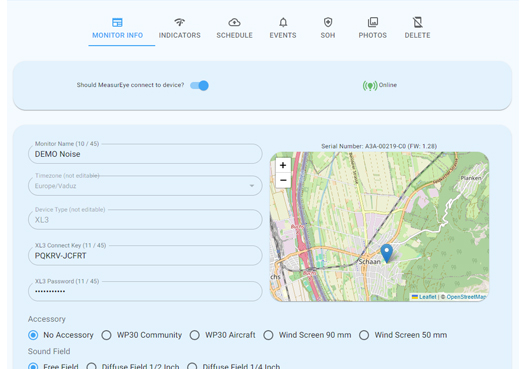Select WP30 Aircraft accessory

[x=195, y=335]
